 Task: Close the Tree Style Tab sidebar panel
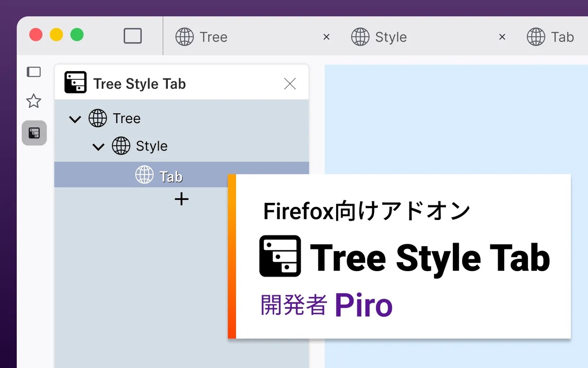tap(290, 84)
